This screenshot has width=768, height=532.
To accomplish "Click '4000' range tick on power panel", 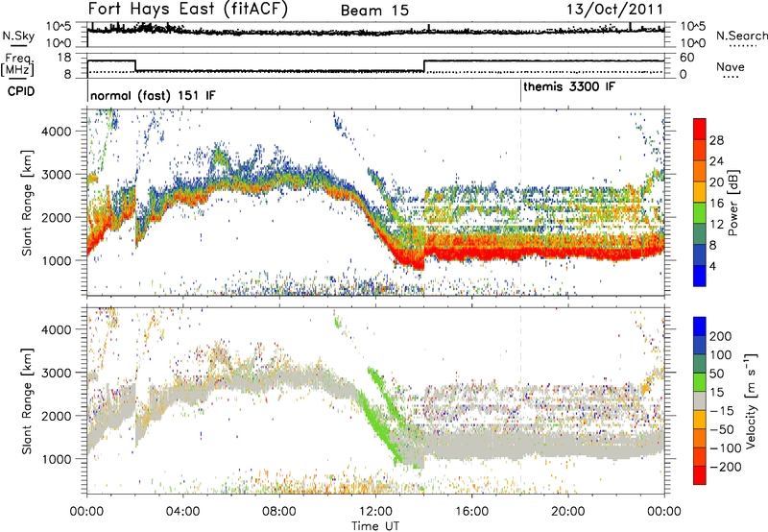I will 56,132.
